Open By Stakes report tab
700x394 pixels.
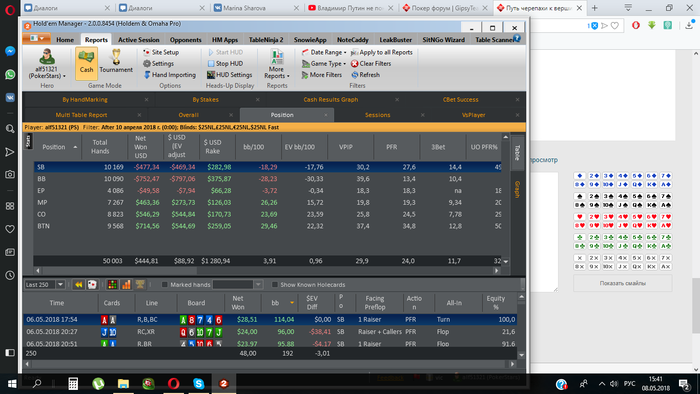(x=205, y=100)
